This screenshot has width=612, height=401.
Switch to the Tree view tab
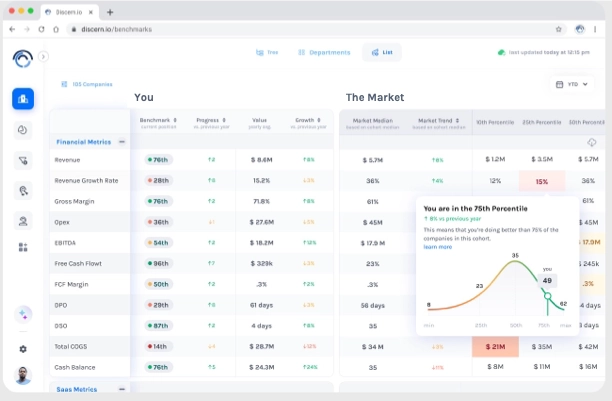pyautogui.click(x=266, y=52)
